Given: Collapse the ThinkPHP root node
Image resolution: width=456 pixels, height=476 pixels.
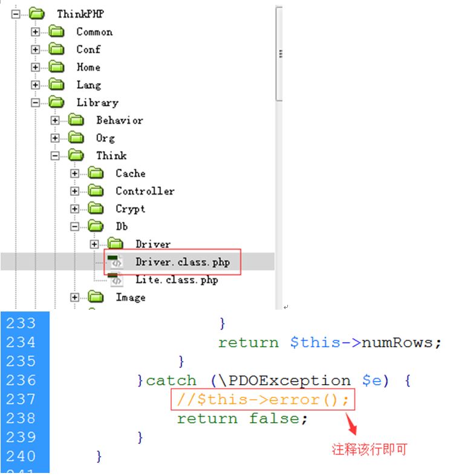Looking at the screenshot, I should coord(16,14).
